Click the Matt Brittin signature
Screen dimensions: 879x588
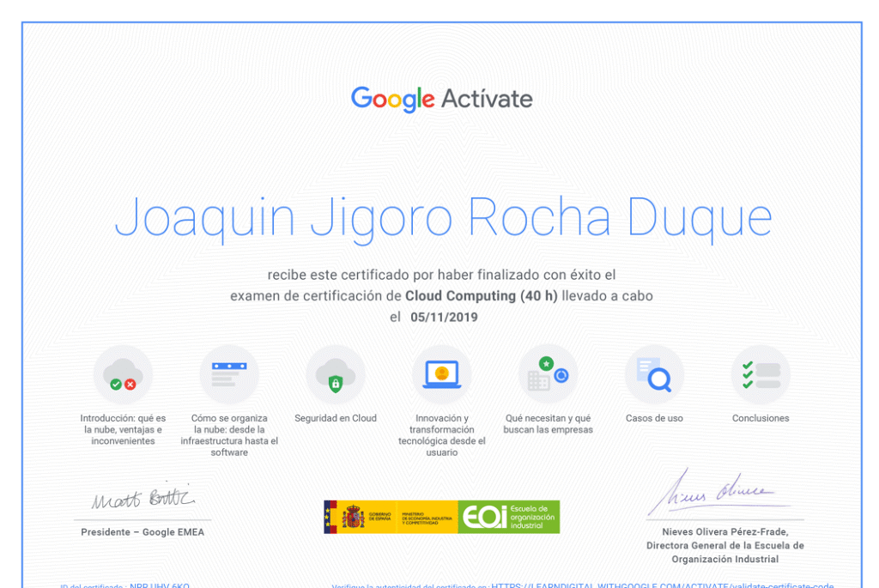tap(143, 496)
